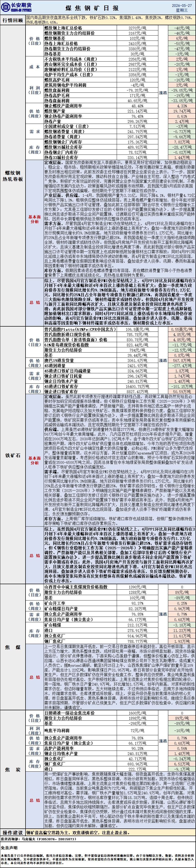Viewport: 196px width, 868px height.
Task: Click the date 2026-05-27
Action: [x=182, y=5]
